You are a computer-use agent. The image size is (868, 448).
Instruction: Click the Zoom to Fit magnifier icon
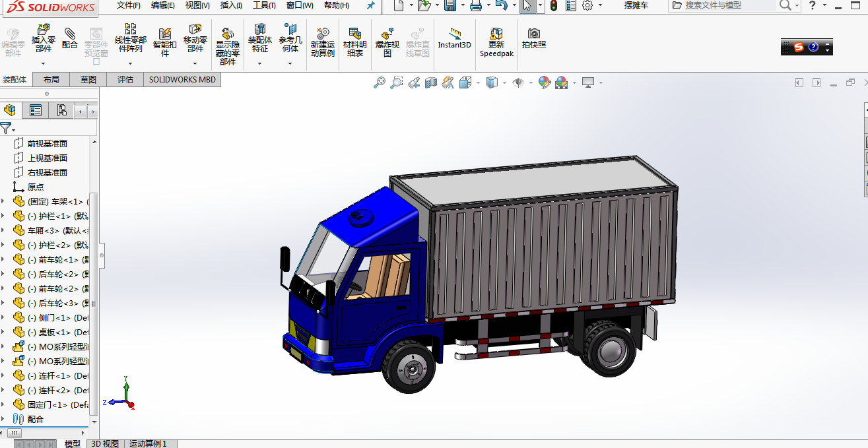point(380,82)
